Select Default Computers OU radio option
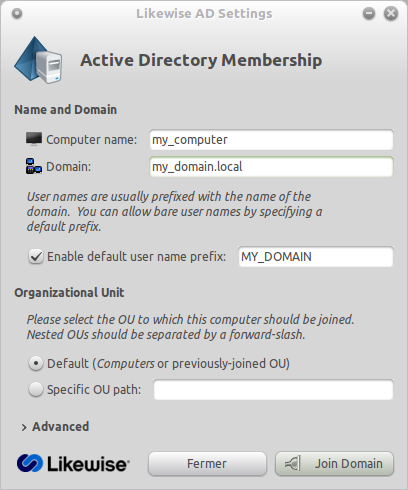This screenshot has width=408, height=490. pos(36,363)
